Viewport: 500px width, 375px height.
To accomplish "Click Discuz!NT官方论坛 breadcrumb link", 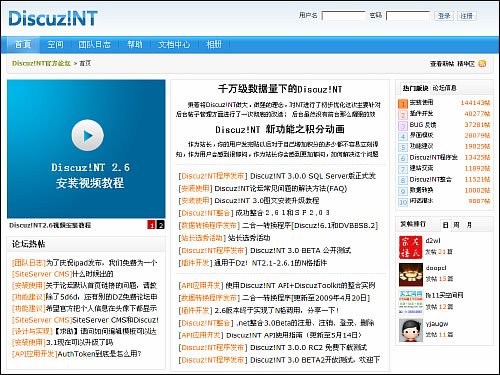I will click(41, 63).
